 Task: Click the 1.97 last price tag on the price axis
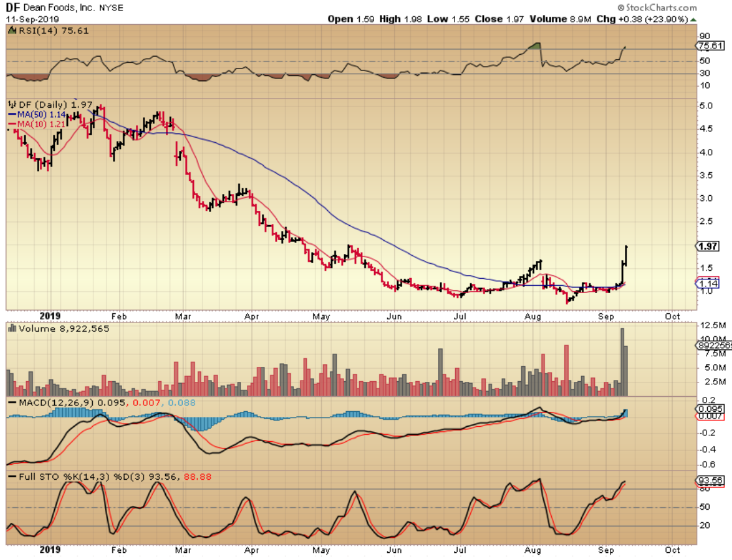pos(708,246)
